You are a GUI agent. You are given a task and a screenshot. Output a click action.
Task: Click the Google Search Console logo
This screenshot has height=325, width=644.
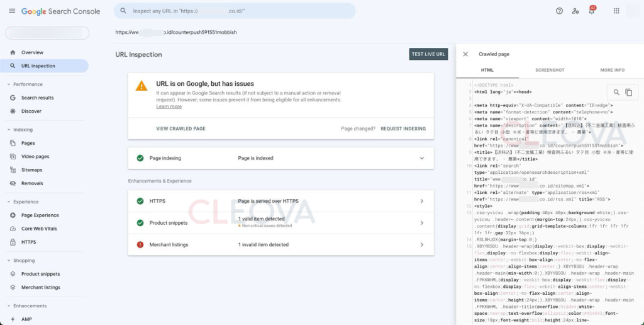tap(60, 11)
